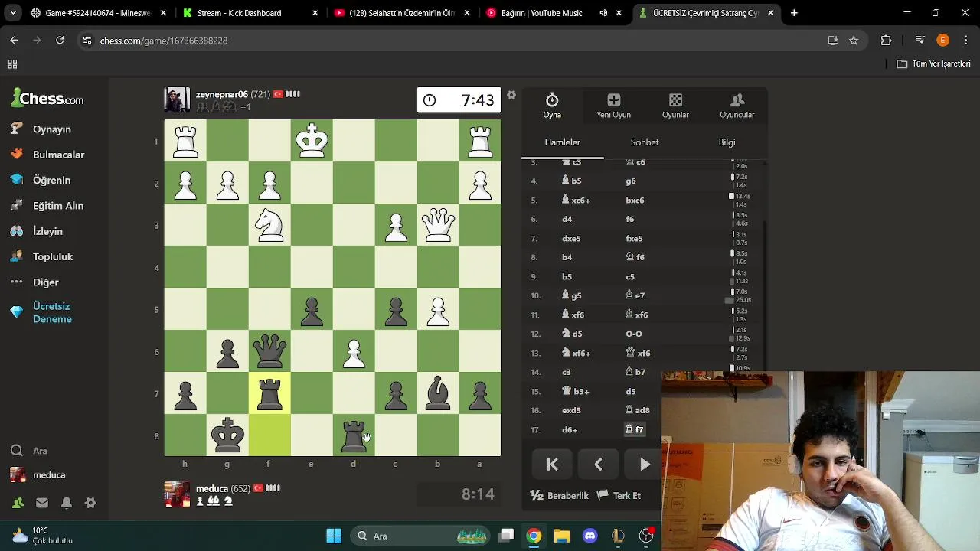Switch to Minesweeper game browser tab
The height and width of the screenshot is (551, 980).
click(98, 13)
